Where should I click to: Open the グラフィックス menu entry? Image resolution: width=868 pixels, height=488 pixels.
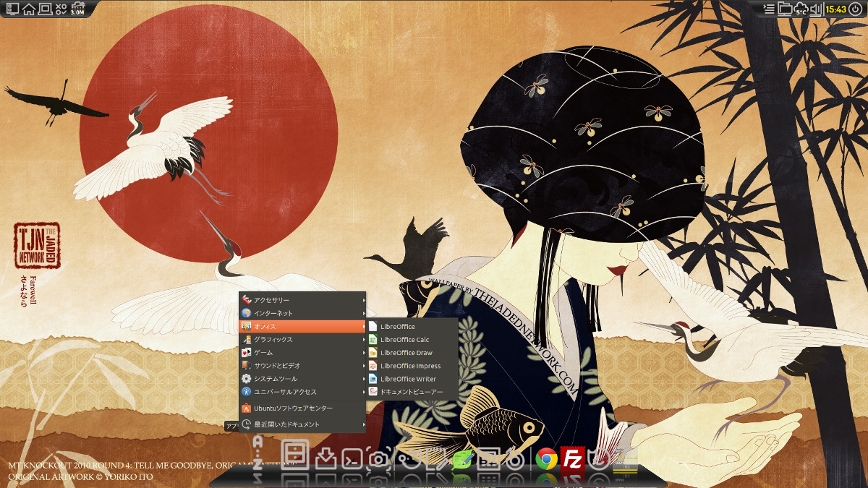(303, 340)
